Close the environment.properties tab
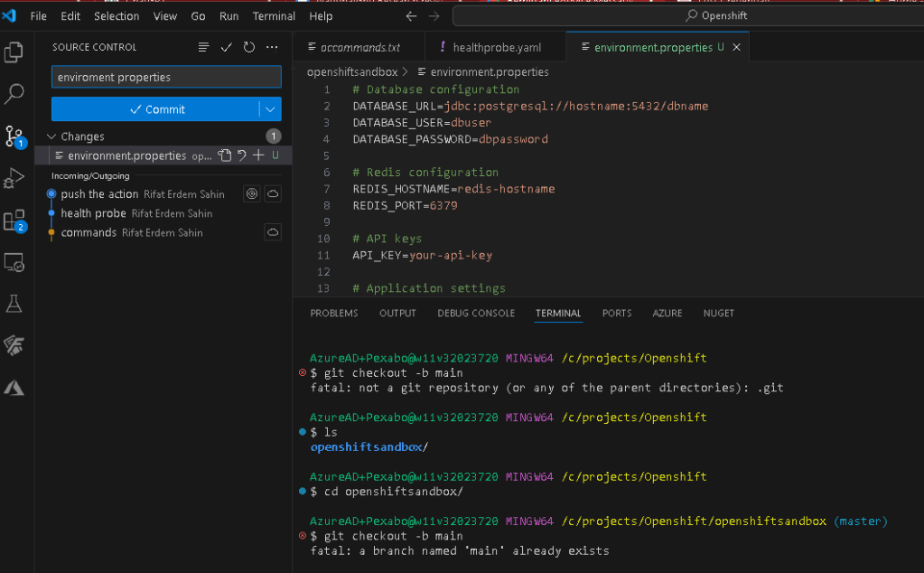Image resolution: width=924 pixels, height=573 pixels. click(x=737, y=47)
